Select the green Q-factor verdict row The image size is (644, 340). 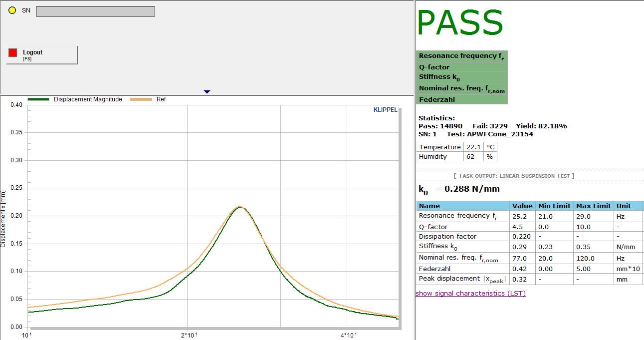[x=461, y=67]
